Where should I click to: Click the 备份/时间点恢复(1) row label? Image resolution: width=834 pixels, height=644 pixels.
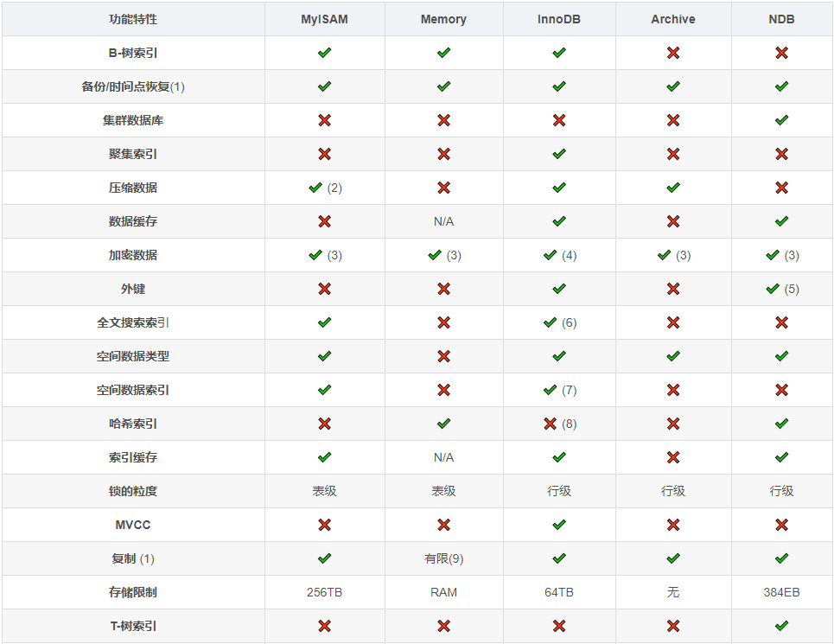133,86
